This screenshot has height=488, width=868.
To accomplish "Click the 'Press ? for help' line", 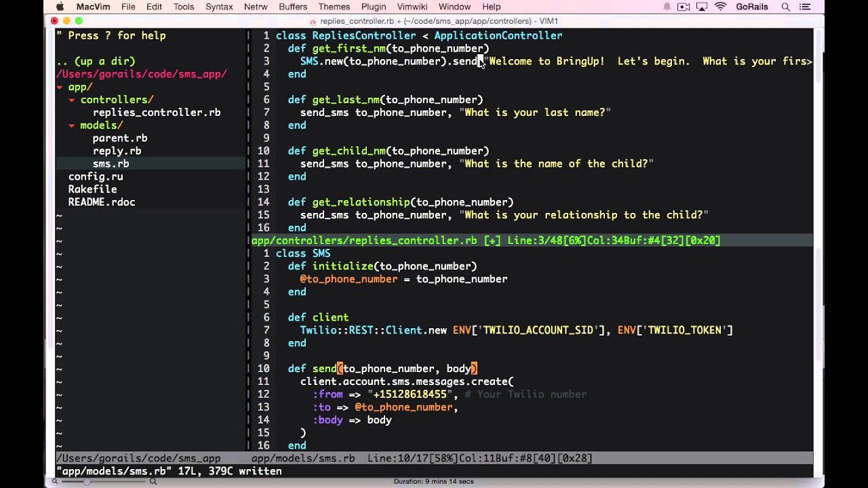I will point(111,35).
